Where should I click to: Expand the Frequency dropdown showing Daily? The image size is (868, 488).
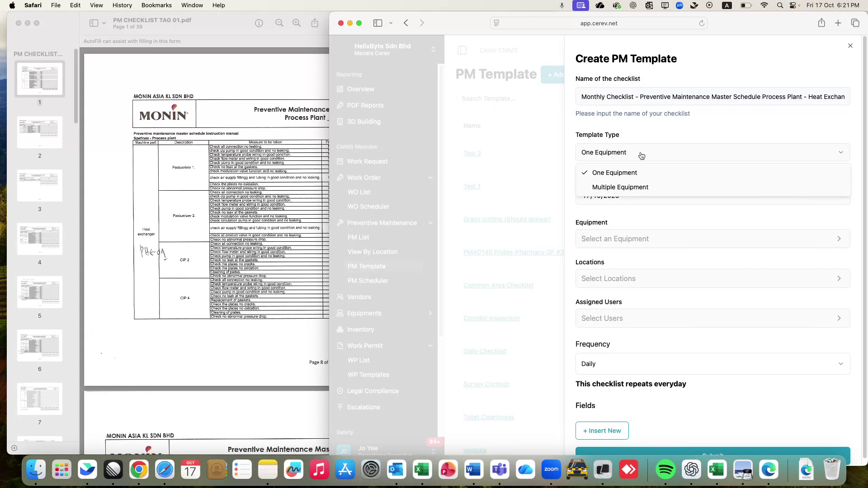point(712,364)
